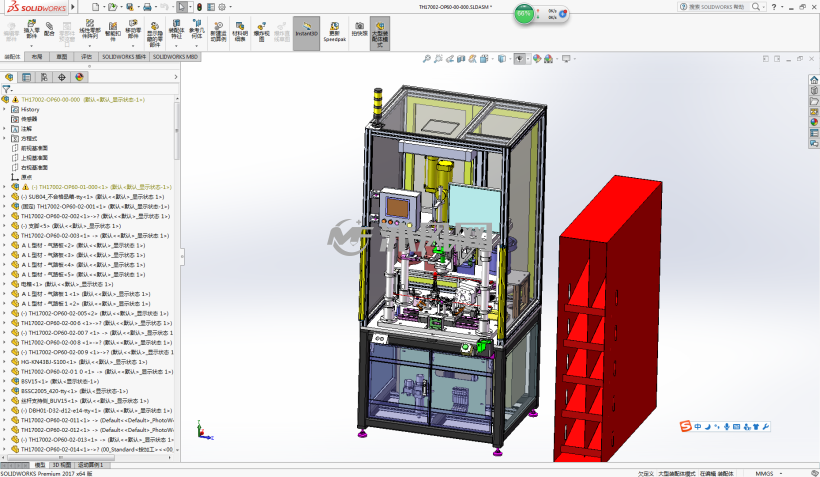Click the New document icon
This screenshot has height=477, width=820.
[x=95, y=7]
